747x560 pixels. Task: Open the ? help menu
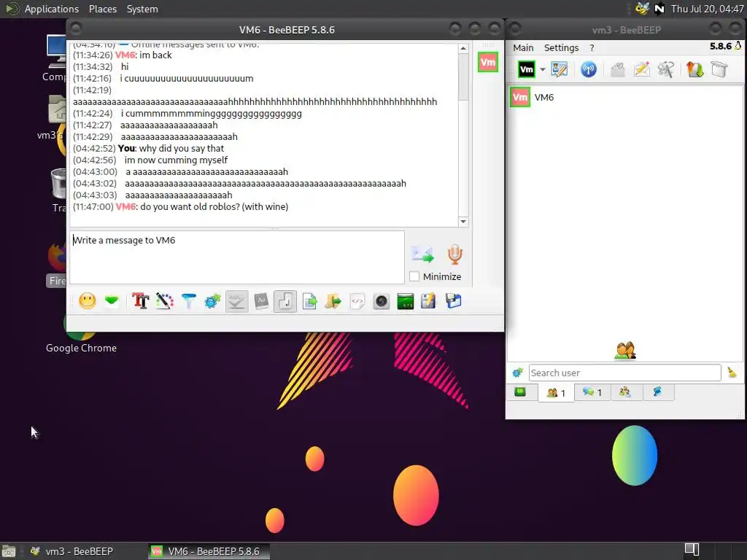[592, 47]
